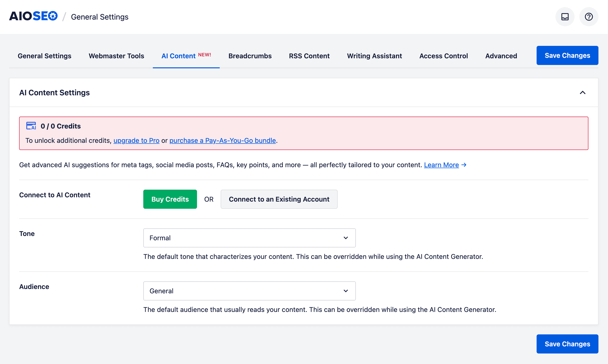Click the AI Content Settings heading
This screenshot has width=608, height=364.
pos(54,93)
